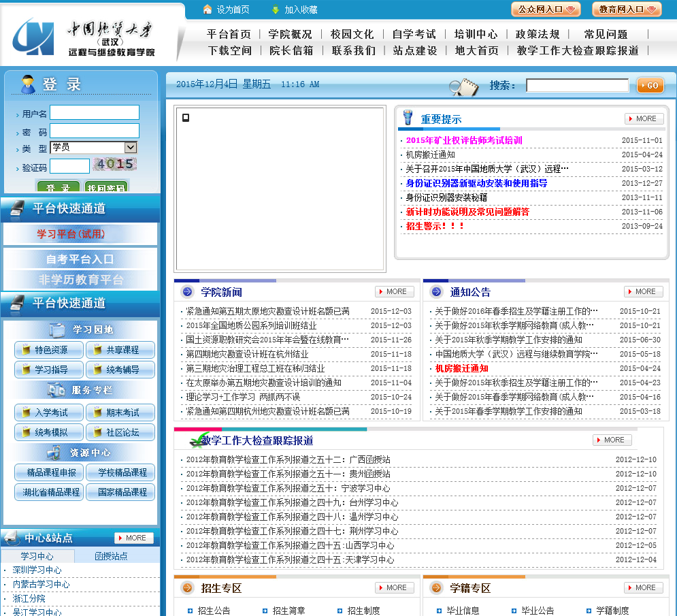This screenshot has height=616, width=677.
Task: Click the 毕业信息 bullet icon
Action: (439, 611)
